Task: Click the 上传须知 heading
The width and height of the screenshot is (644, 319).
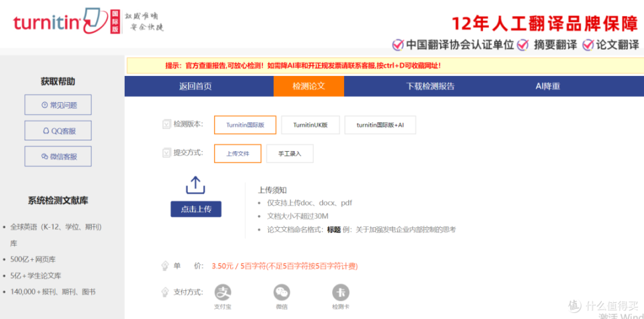Action: (x=272, y=190)
